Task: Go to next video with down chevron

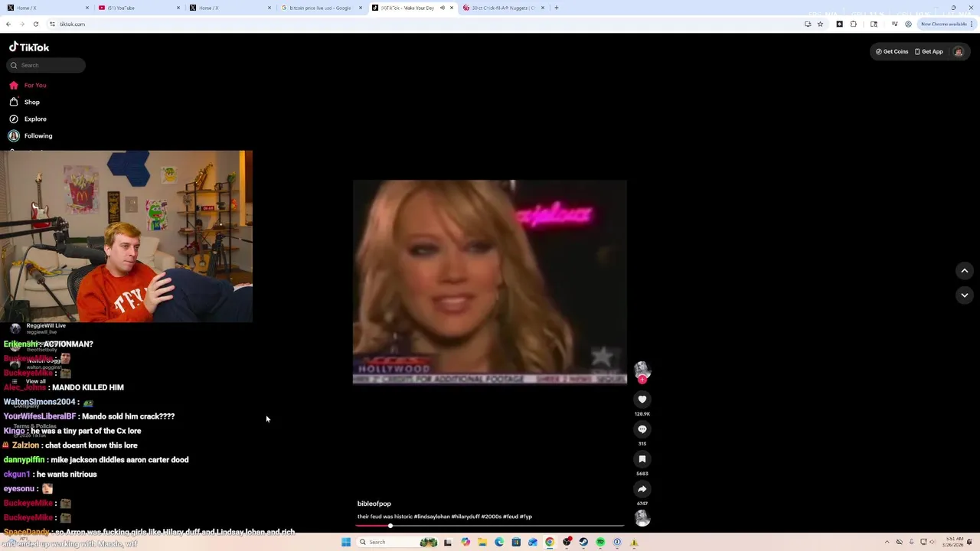Action: (965, 295)
